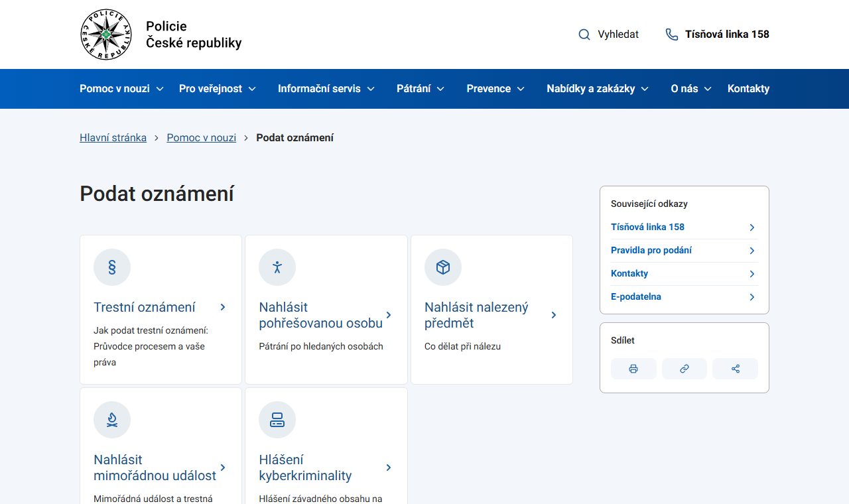Click the text "Pátrání po hledaných osobách"
The width and height of the screenshot is (849, 504).
click(321, 346)
